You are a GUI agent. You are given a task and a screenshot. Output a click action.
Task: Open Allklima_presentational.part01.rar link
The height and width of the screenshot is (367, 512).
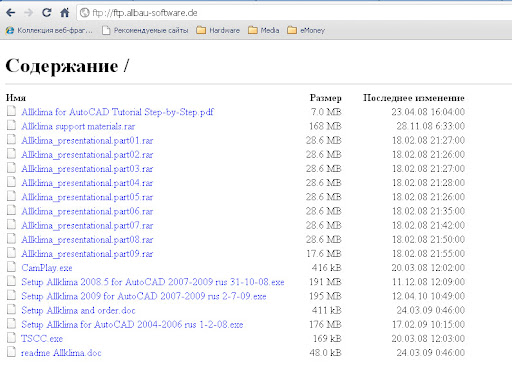[x=87, y=140]
